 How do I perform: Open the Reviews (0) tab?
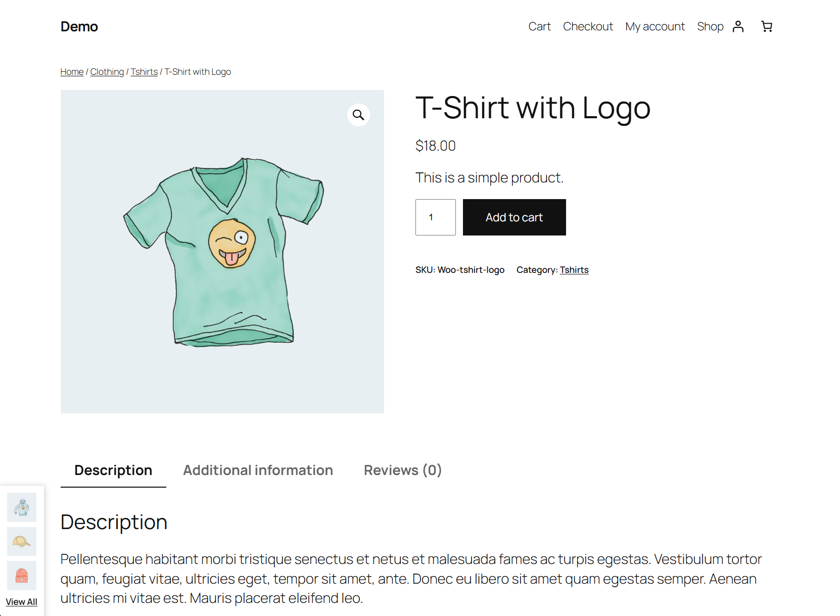click(x=402, y=470)
